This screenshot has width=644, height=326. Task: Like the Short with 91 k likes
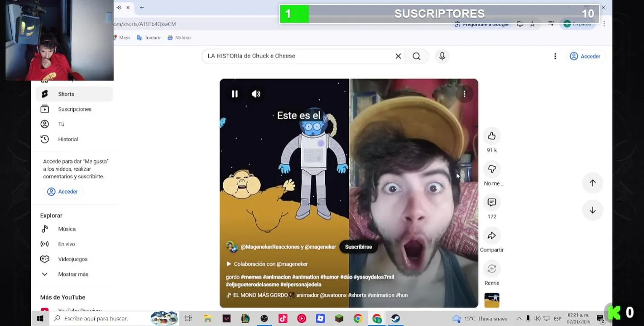pos(492,136)
